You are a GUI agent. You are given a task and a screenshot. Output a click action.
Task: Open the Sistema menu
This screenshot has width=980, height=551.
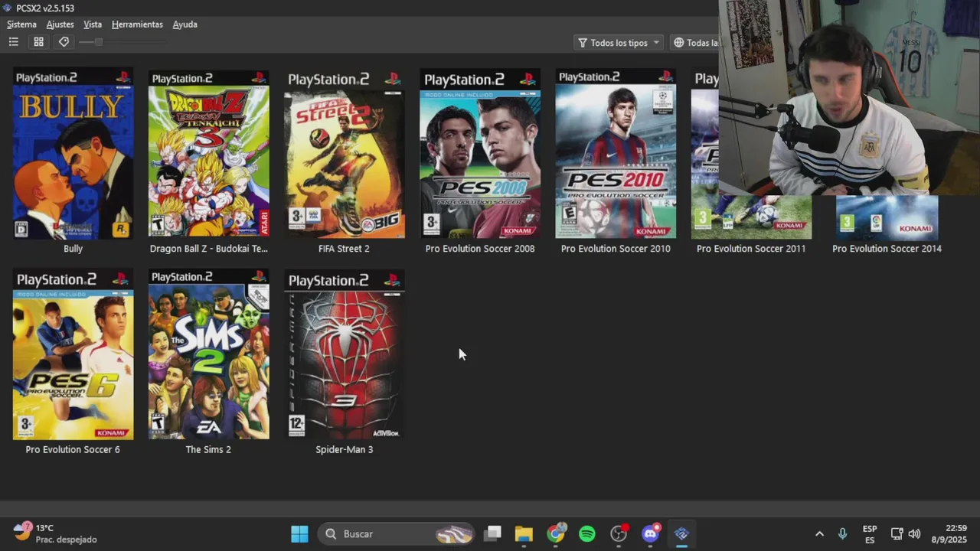(21, 24)
